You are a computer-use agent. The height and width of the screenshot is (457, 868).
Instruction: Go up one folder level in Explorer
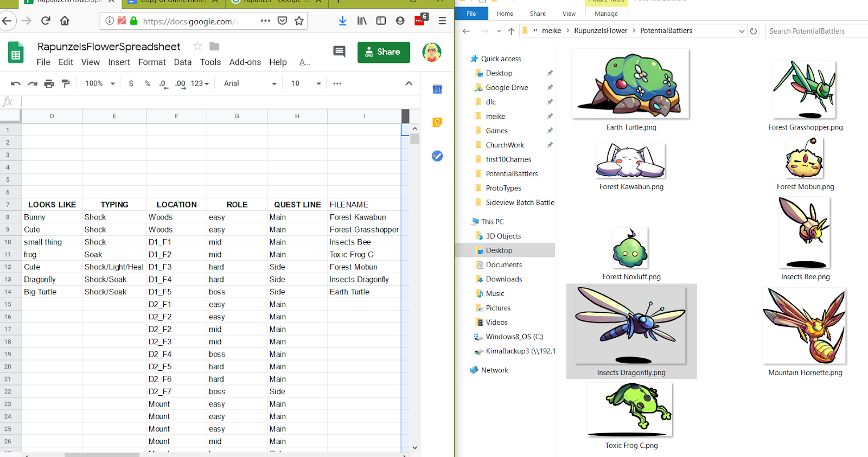tap(511, 31)
